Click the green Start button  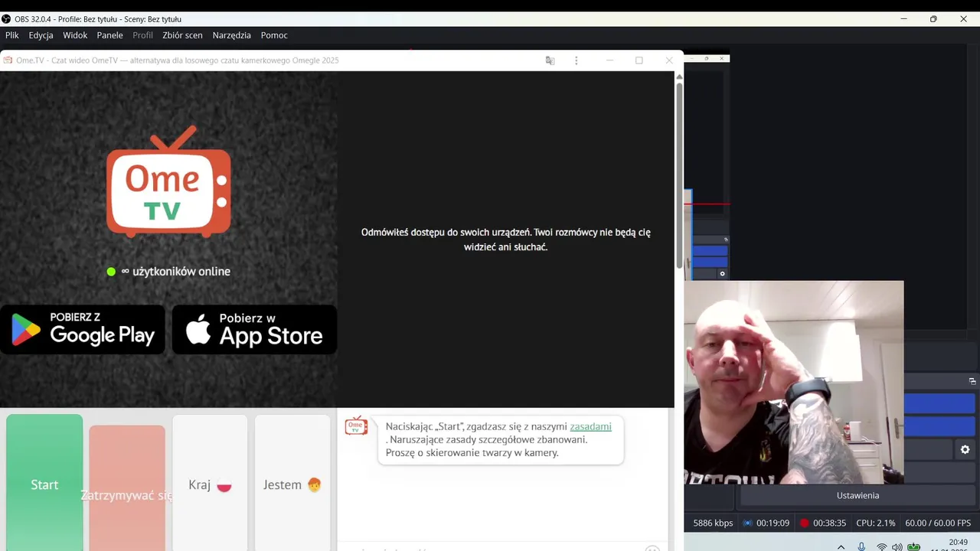pos(44,483)
